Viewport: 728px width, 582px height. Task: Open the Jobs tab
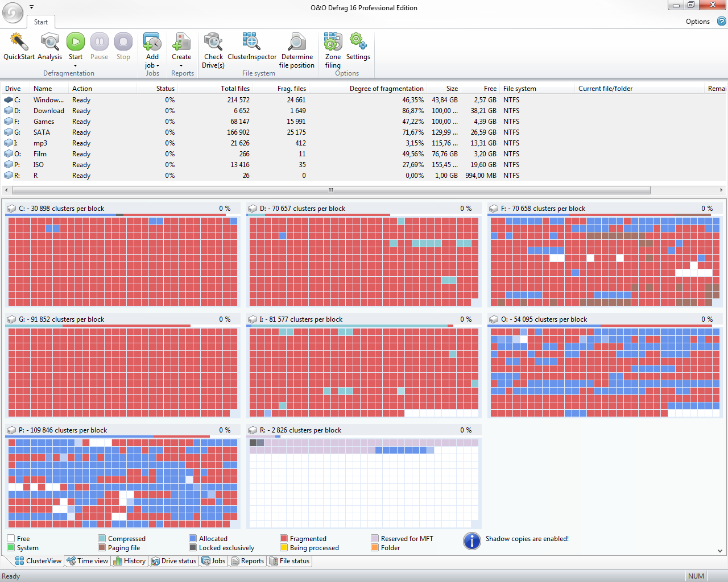(x=214, y=561)
